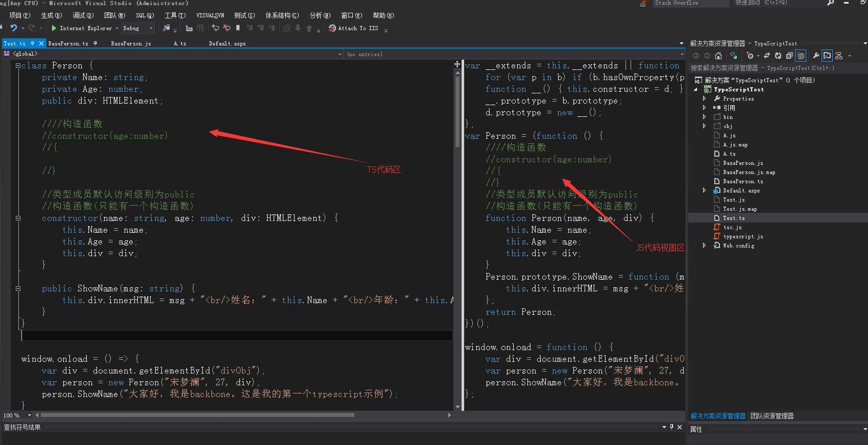Image resolution: width=868 pixels, height=445 pixels.
Task: Open Properties via the wrench icon
Action: pyautogui.click(x=816, y=56)
